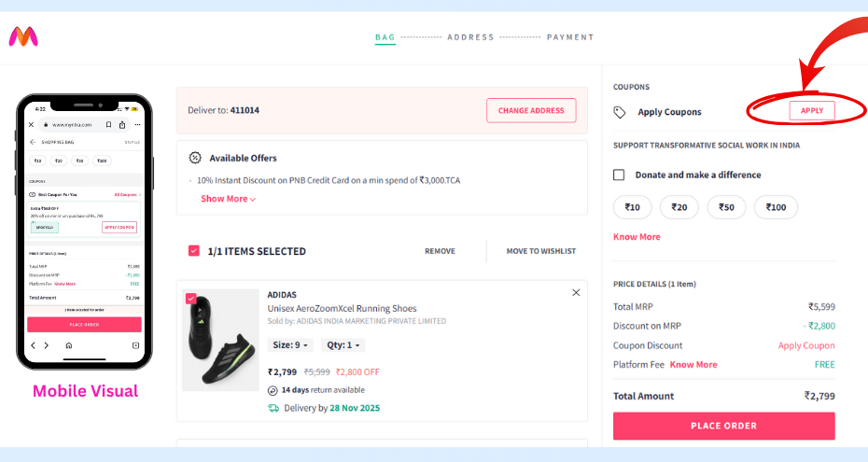Enable Donate and make a difference
868x462 pixels.
tap(619, 175)
